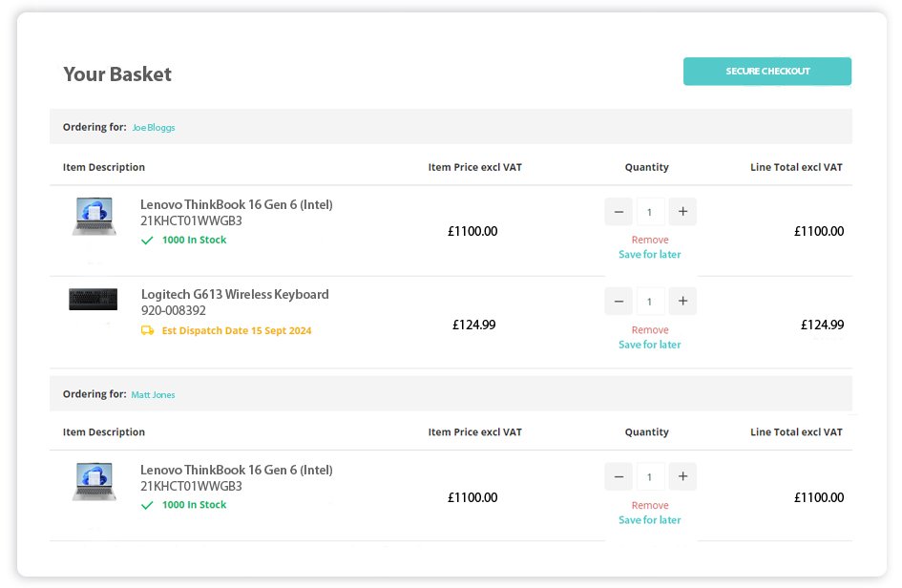Image resolution: width=902 pixels, height=588 pixels.
Task: Focus the Logitech keyboard quantity box
Action: [x=650, y=301]
